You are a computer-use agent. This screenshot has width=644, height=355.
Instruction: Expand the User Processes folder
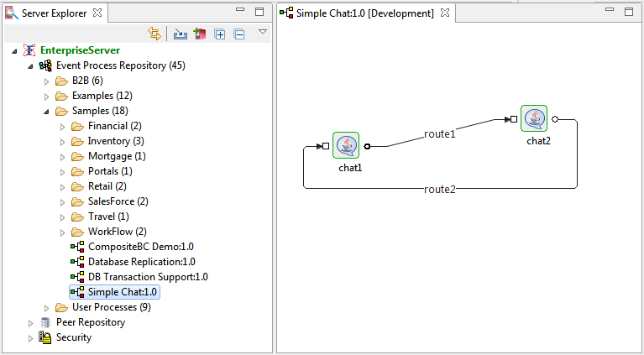47,307
